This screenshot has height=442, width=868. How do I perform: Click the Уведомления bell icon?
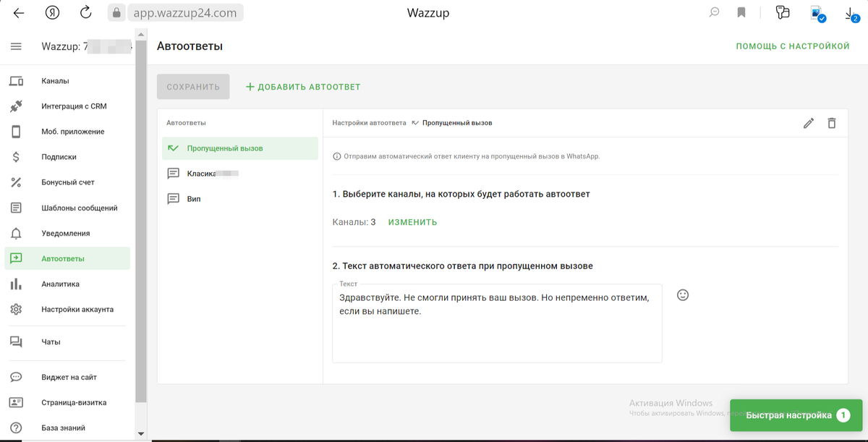16,233
